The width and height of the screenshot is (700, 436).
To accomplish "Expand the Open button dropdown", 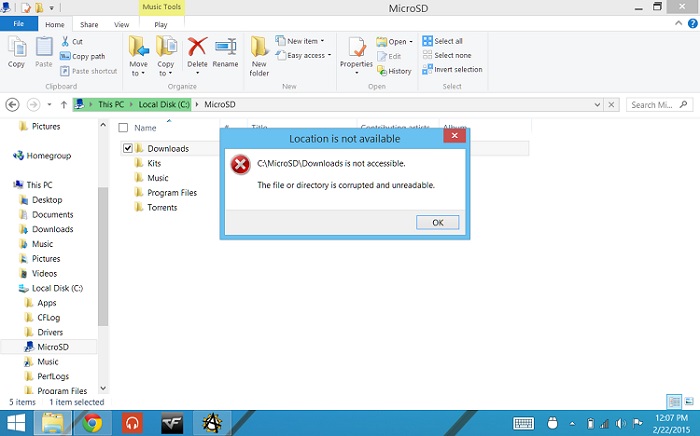I will point(411,42).
